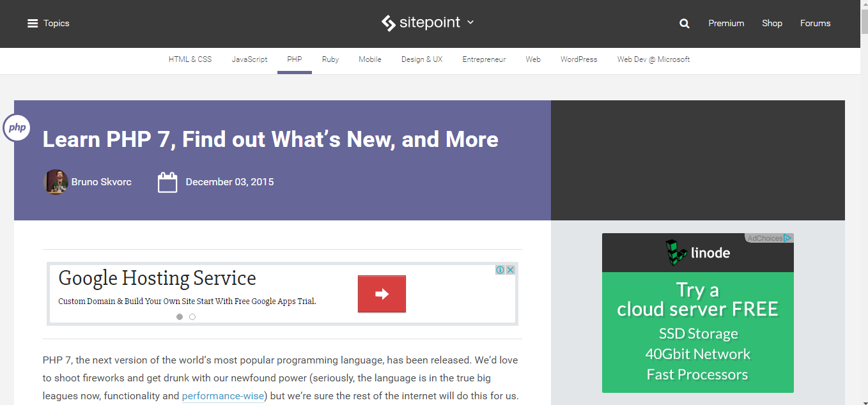Click Bruno Skvorc's avatar photo

pyautogui.click(x=56, y=182)
